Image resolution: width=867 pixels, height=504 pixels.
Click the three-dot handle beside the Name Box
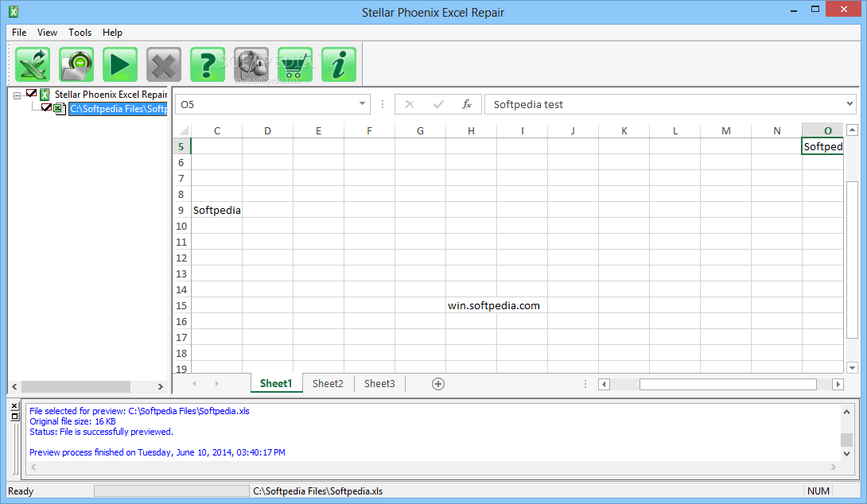382,104
